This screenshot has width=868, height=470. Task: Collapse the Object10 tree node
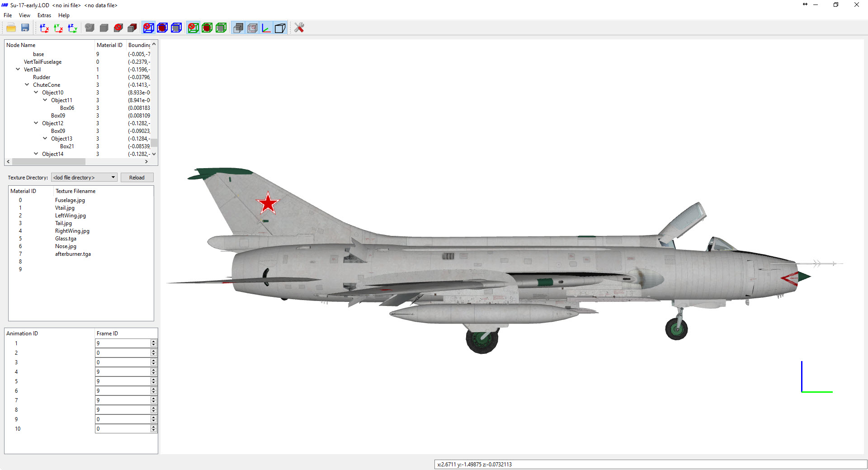[36, 92]
